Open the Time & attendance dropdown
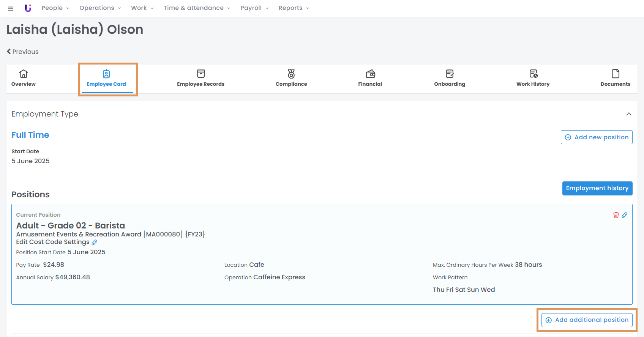 (x=197, y=8)
